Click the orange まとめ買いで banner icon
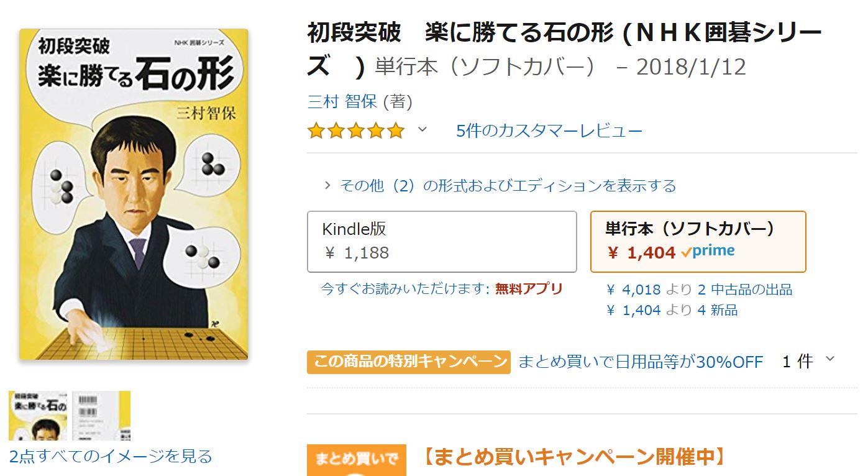This screenshot has width=868, height=476. (x=356, y=460)
